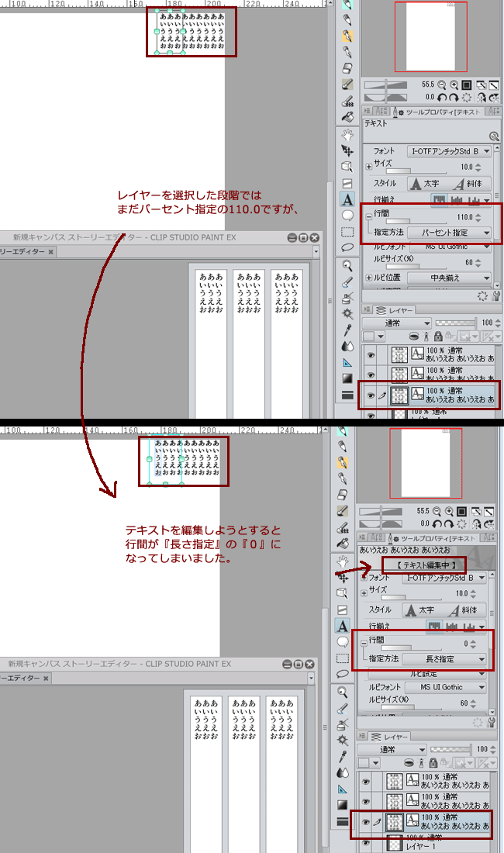Select the Operation (3D object) tool, upper screenshot
Image resolution: width=504 pixels, height=853 pixels.
[347, 167]
